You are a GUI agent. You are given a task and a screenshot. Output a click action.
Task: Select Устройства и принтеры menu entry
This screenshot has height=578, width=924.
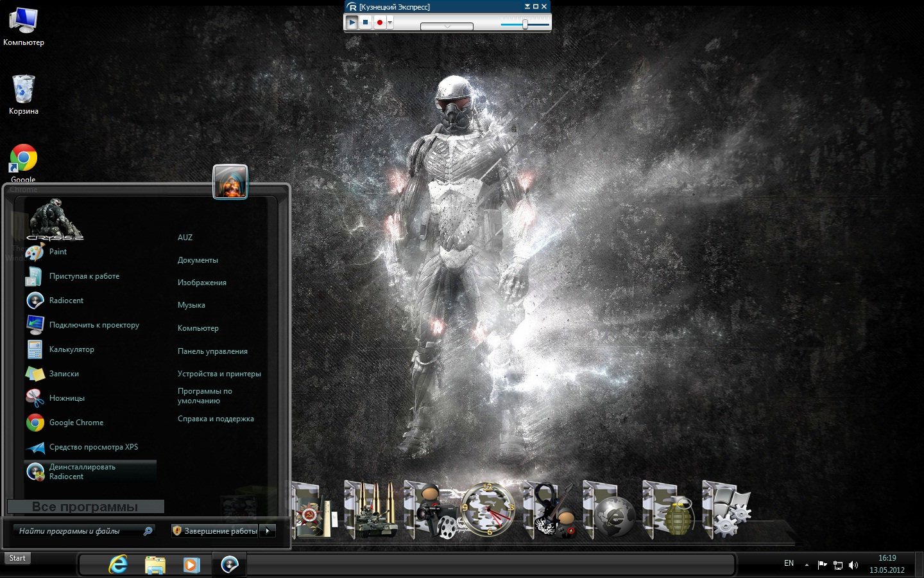pos(219,374)
